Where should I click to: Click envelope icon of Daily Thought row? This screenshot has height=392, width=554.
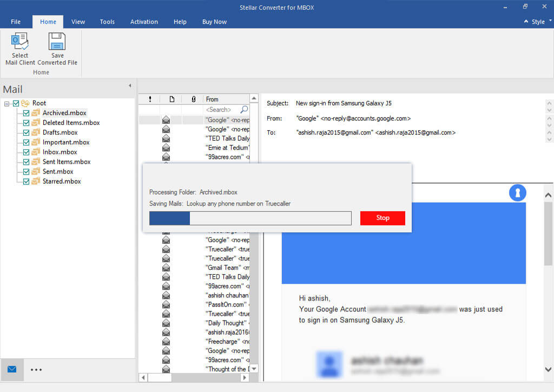click(x=166, y=323)
